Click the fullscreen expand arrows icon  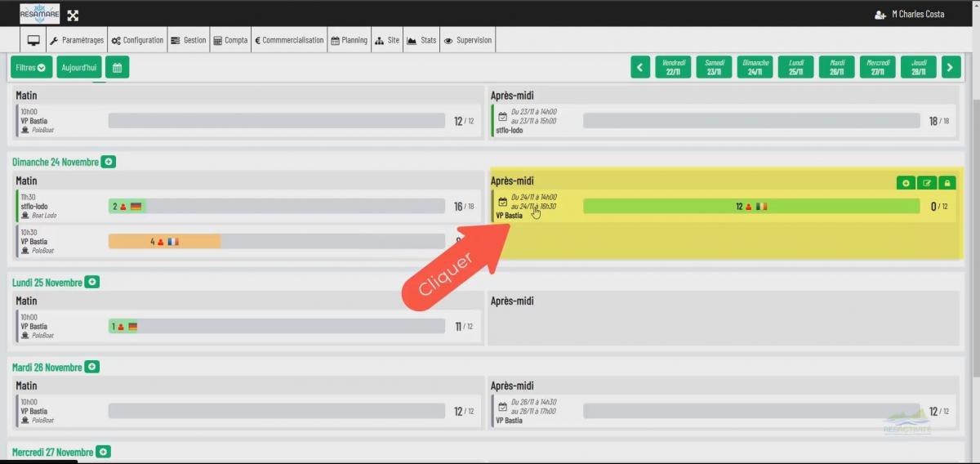coord(73,15)
